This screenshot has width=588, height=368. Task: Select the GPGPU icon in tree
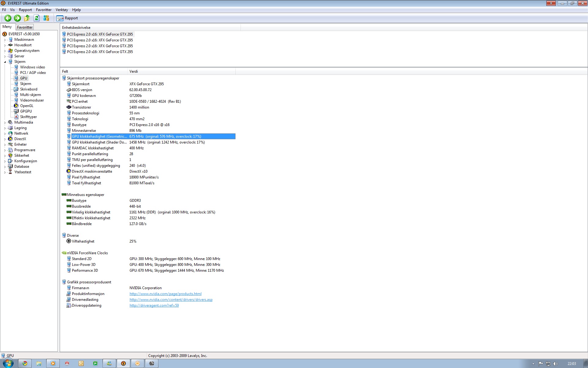(x=16, y=111)
